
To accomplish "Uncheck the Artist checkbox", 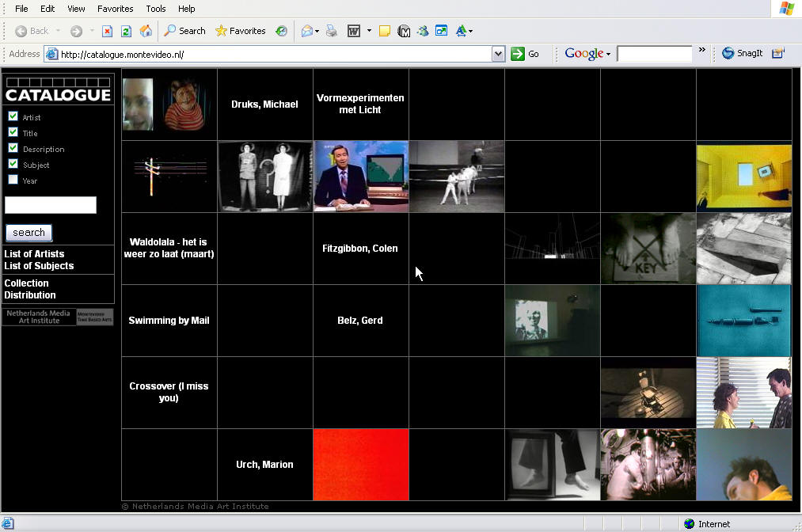I will point(13,116).
